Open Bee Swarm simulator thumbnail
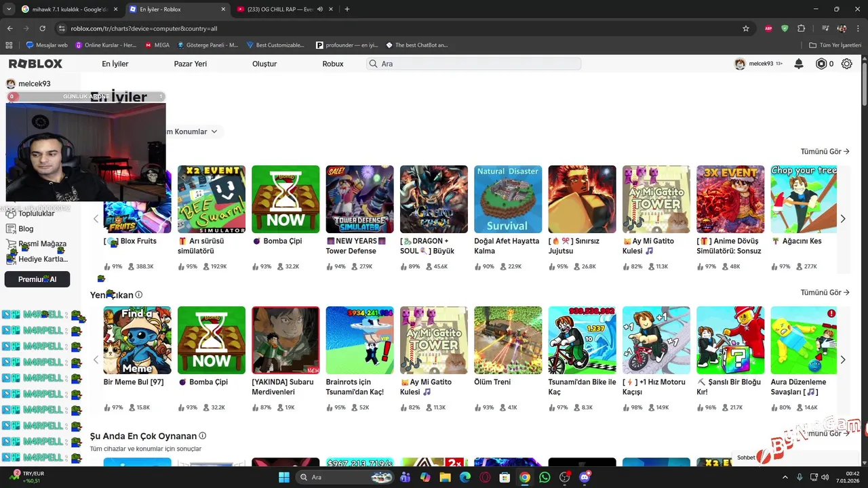This screenshot has height=488, width=868. point(212,199)
